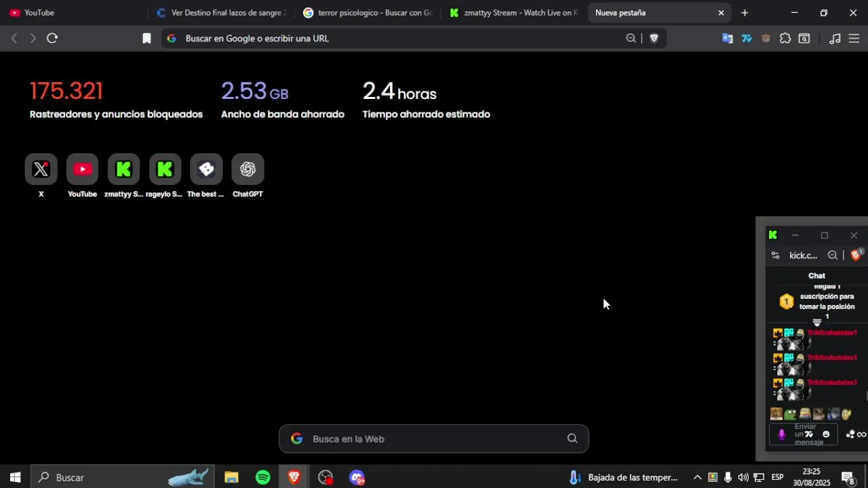
Task: Open the media control music-note icon
Action: coord(835,39)
